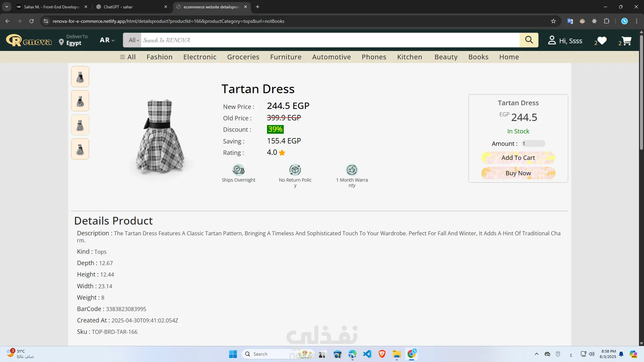This screenshot has height=362, width=644.
Task: Click the Add To Cart button
Action: coord(518,158)
